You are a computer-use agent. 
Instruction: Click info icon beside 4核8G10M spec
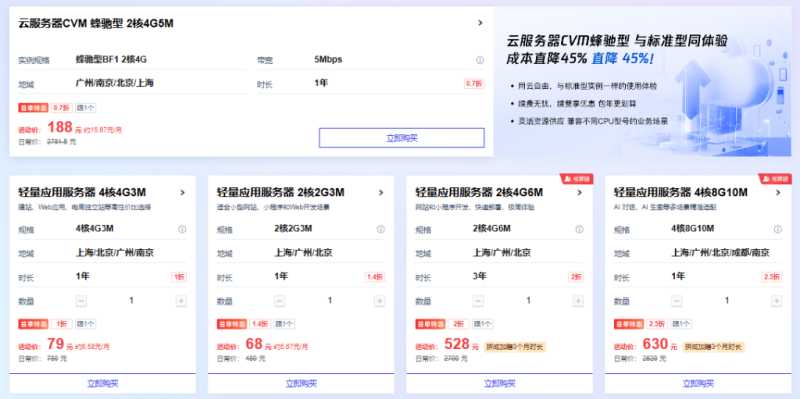click(778, 229)
